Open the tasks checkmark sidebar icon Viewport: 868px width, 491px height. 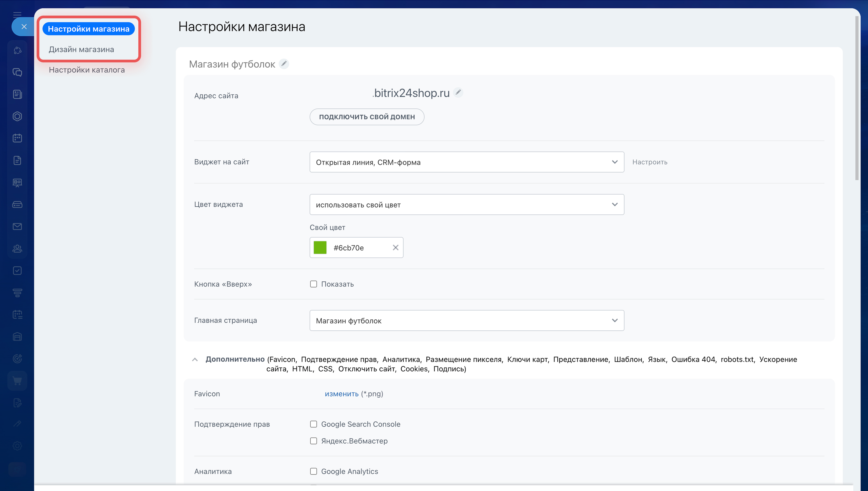[x=17, y=270]
